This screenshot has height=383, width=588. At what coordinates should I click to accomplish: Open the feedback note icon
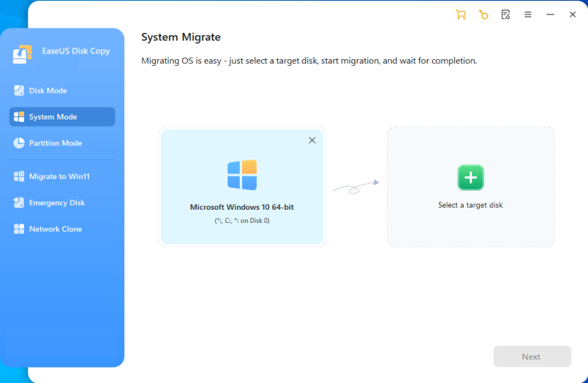tap(505, 15)
